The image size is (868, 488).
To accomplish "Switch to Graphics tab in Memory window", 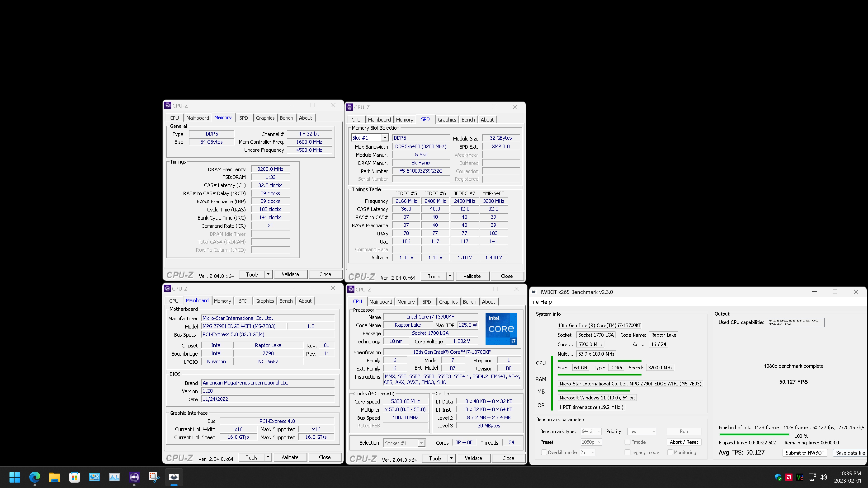I will point(265,118).
